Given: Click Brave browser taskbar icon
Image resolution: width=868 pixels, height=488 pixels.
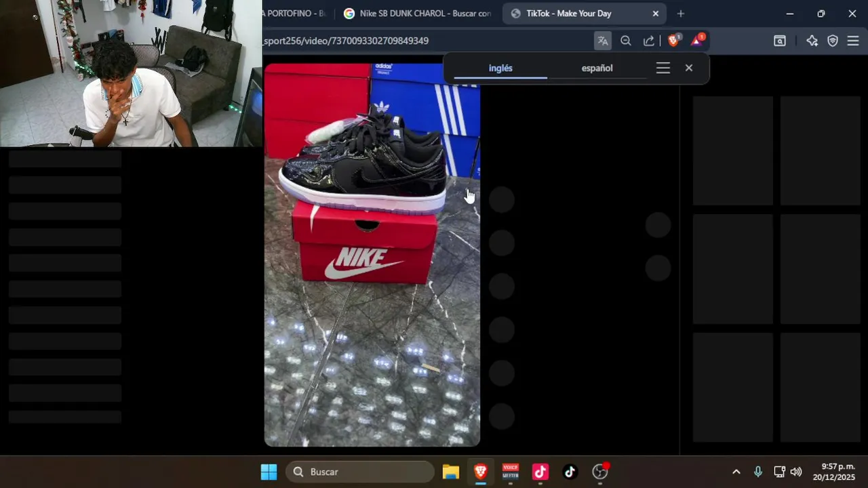Looking at the screenshot, I should click(481, 472).
